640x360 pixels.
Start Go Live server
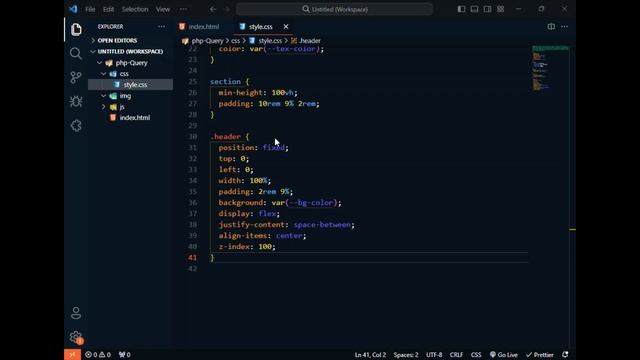504,355
